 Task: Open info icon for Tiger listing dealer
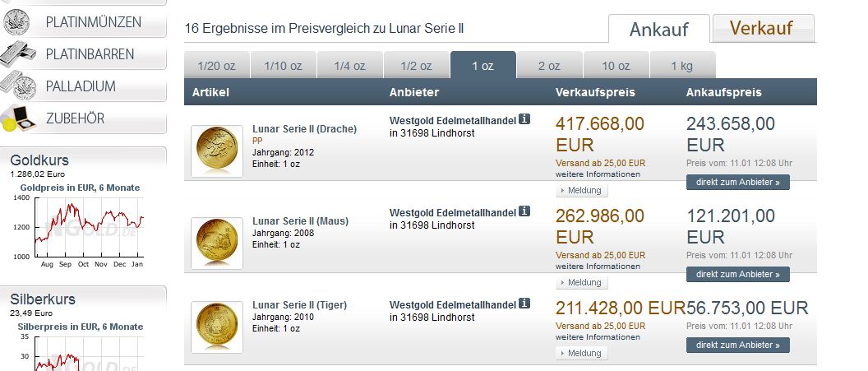click(524, 304)
